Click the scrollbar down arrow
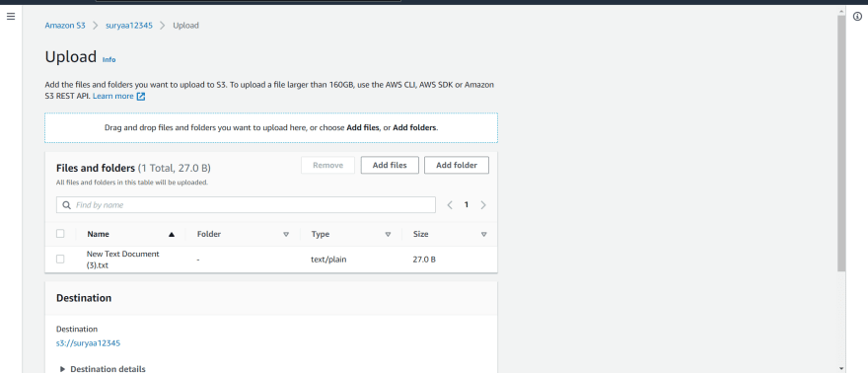The height and width of the screenshot is (373, 868). point(841,368)
